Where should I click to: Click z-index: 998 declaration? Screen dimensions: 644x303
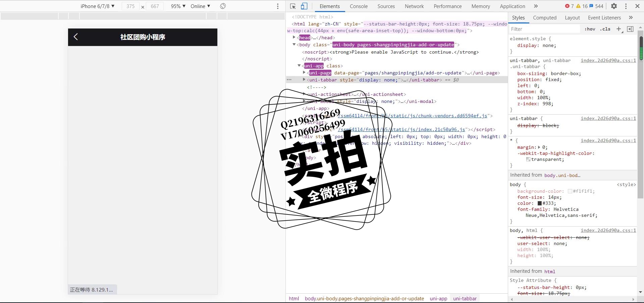(535, 104)
